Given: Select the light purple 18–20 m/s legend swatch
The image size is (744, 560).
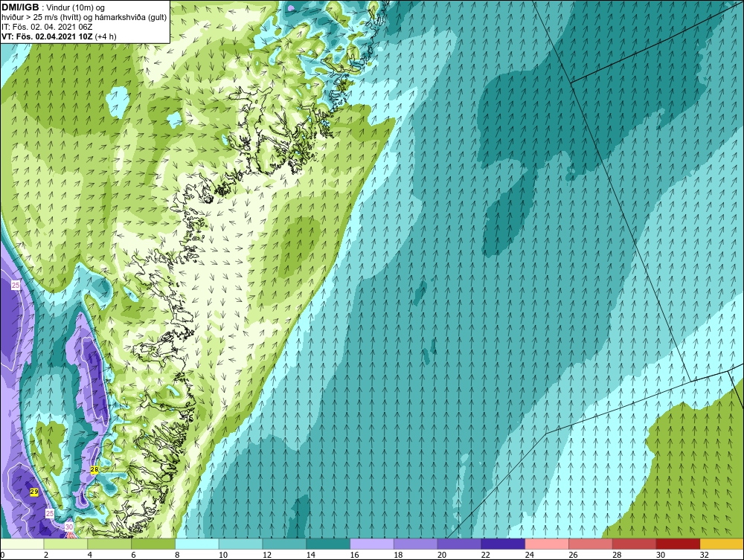Looking at the screenshot, I should (416, 544).
